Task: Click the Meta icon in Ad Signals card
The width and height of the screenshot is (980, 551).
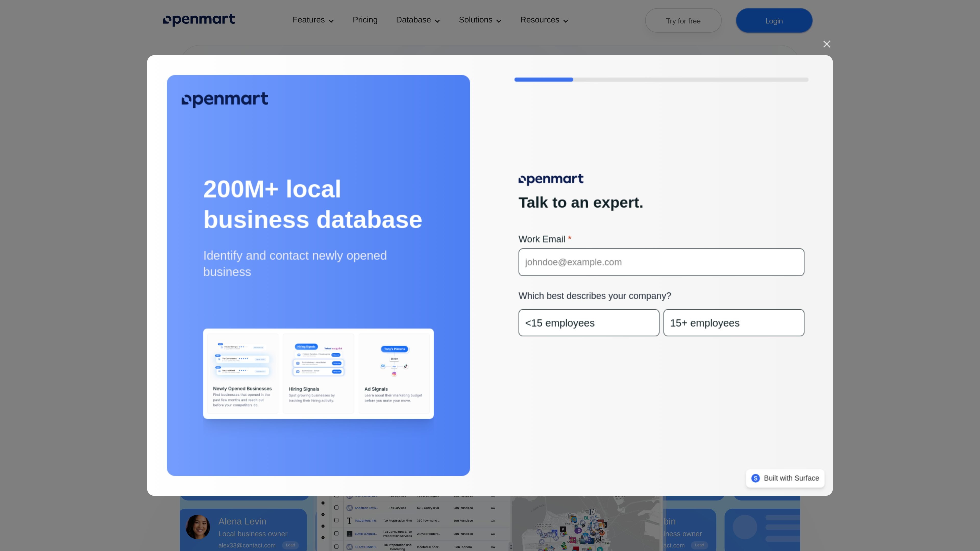Action: point(383,366)
